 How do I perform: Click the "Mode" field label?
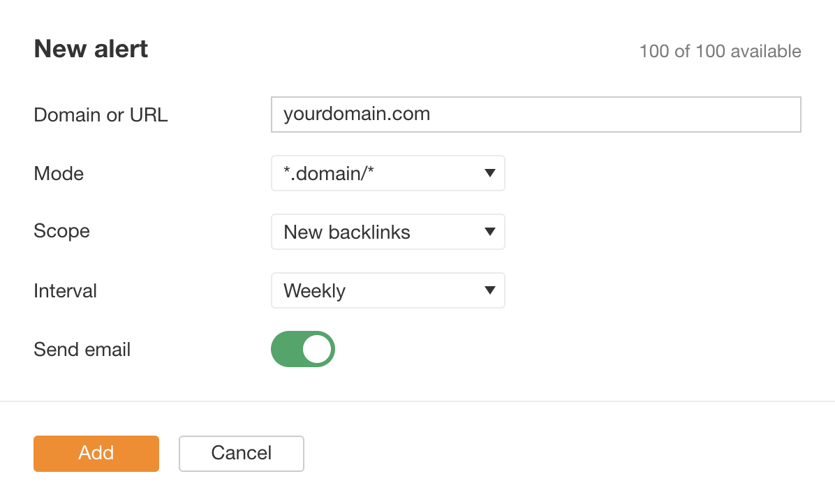click(x=59, y=174)
